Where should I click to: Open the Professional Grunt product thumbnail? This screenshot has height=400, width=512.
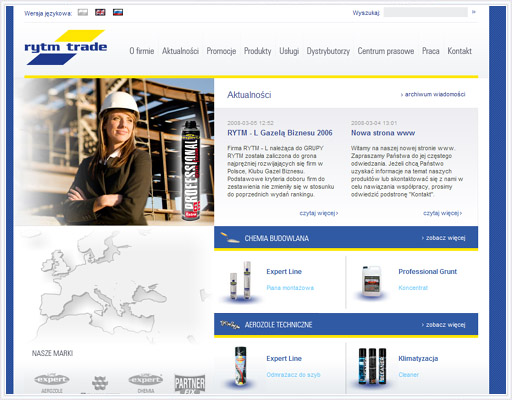pos(371,281)
